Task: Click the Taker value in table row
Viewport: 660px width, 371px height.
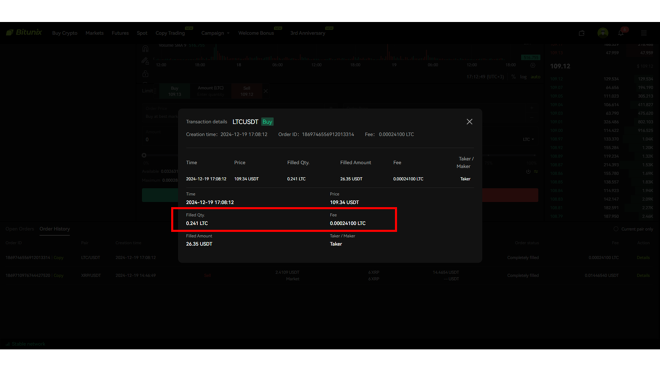Action: click(x=465, y=179)
